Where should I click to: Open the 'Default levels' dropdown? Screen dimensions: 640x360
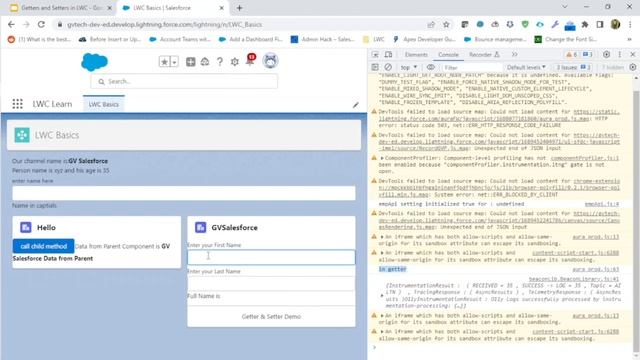pos(526,67)
